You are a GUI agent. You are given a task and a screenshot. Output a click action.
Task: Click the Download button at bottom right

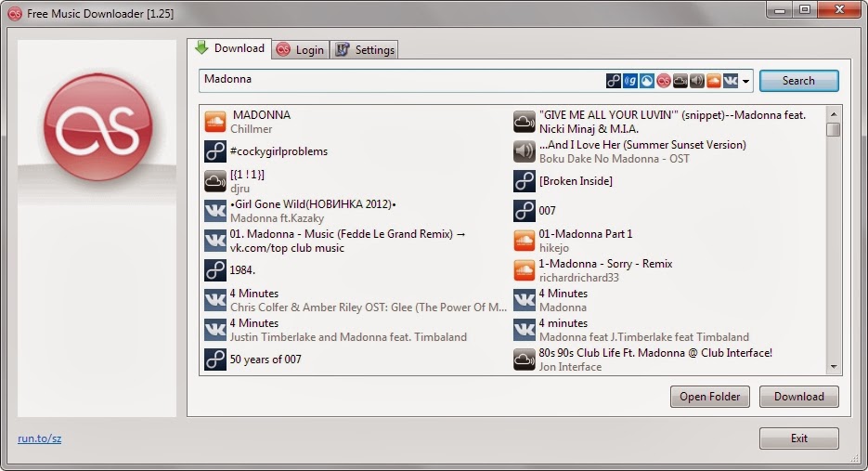click(x=798, y=397)
